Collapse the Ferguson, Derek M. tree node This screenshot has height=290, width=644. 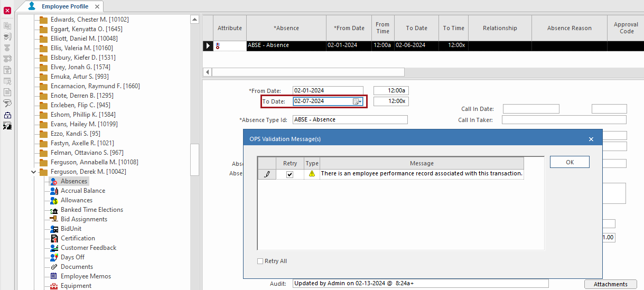pos(34,172)
